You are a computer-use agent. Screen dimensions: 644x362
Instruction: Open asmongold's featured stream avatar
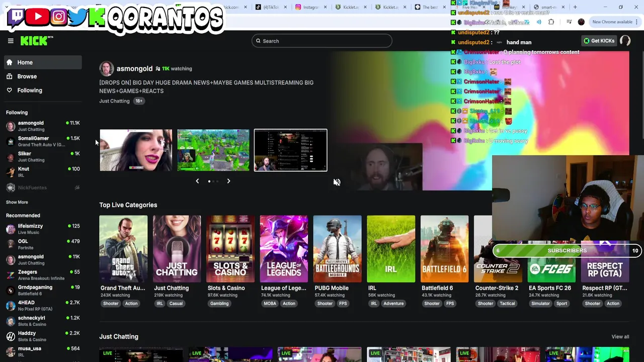click(x=106, y=68)
